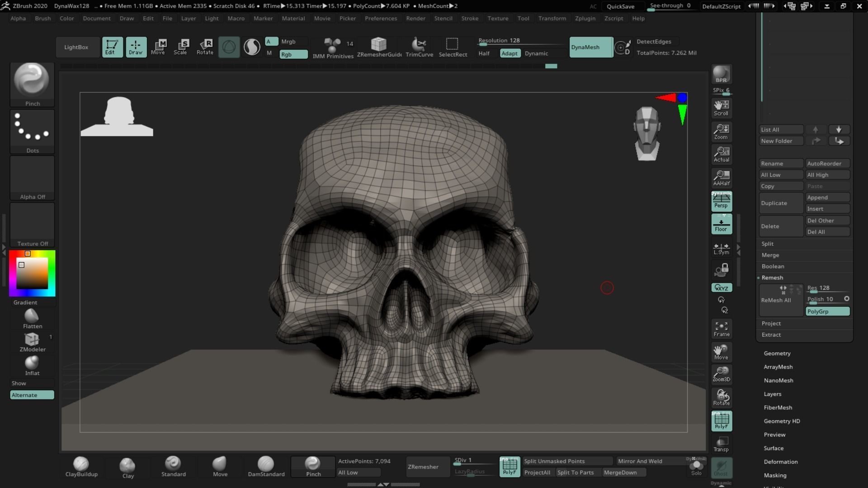Image resolution: width=868 pixels, height=488 pixels.
Task: Expand the Masking subpalette
Action: click(775, 475)
